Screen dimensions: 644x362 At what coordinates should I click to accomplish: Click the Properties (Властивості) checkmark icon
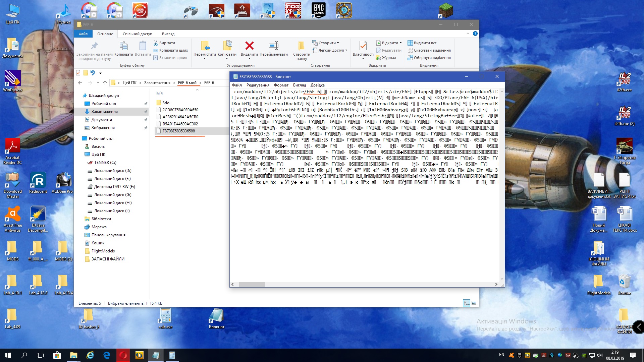pos(363,46)
